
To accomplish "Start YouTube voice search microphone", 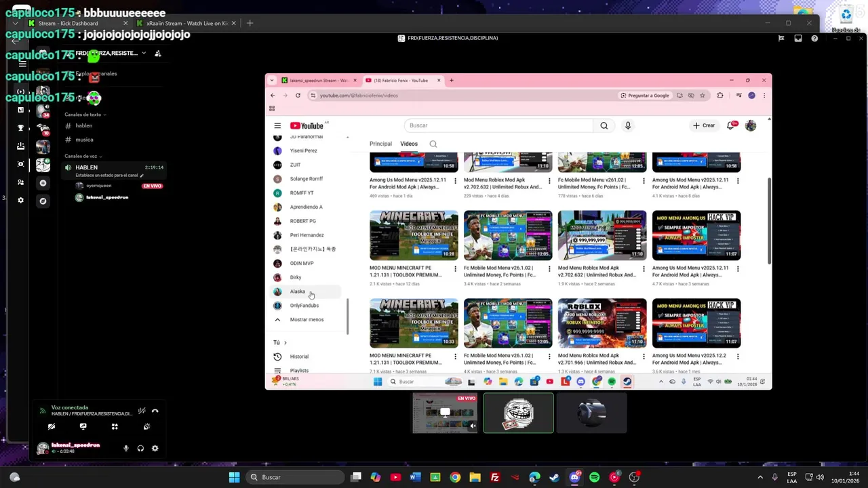I will click(628, 125).
